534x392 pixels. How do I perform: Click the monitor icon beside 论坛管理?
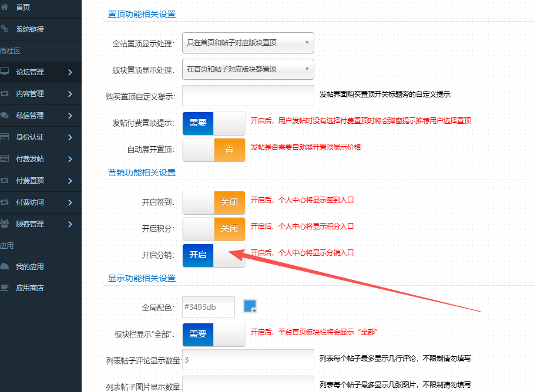(x=5, y=72)
